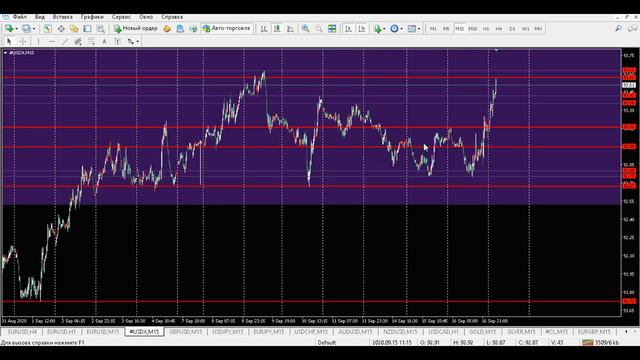Open the Графики menu
Viewport: 640px width, 360px height.
click(x=92, y=17)
